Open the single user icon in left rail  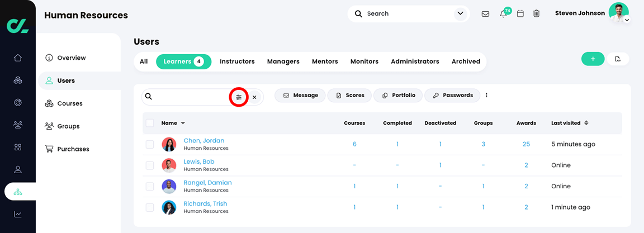pos(18,169)
